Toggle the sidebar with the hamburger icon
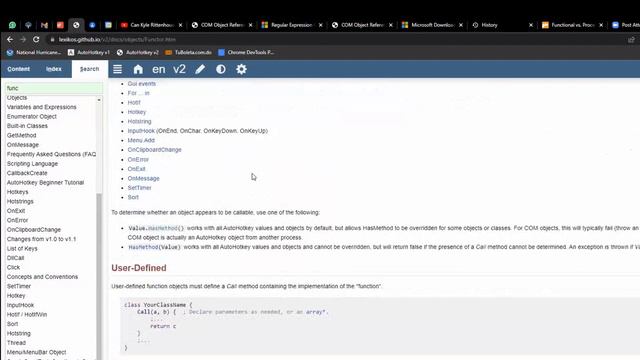Screen dimensions: 640x360 [x=118, y=69]
